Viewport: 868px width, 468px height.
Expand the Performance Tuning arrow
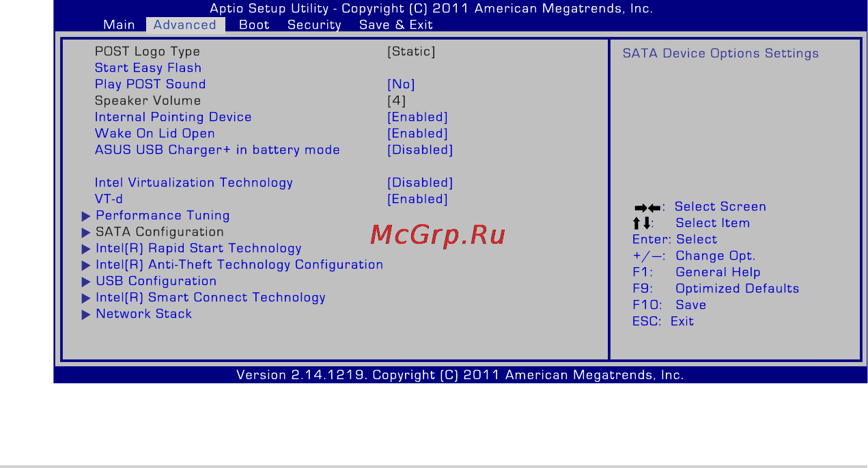coord(86,216)
